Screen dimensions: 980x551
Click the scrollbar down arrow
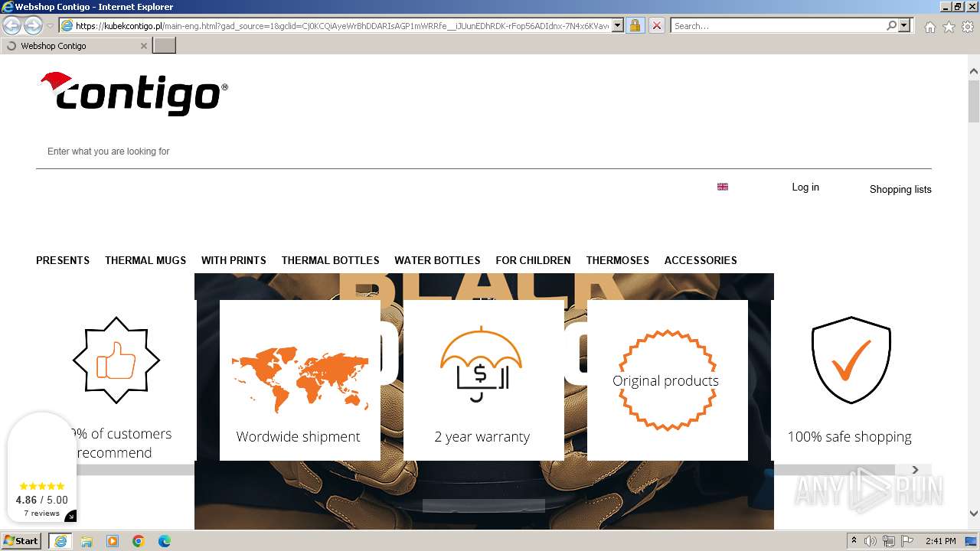(974, 514)
